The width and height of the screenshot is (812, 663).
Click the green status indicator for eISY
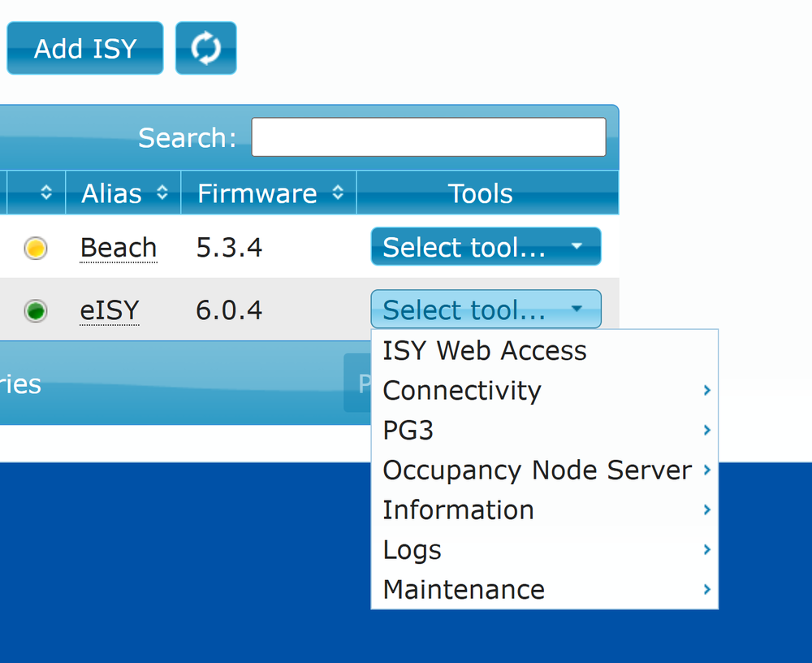coord(36,311)
